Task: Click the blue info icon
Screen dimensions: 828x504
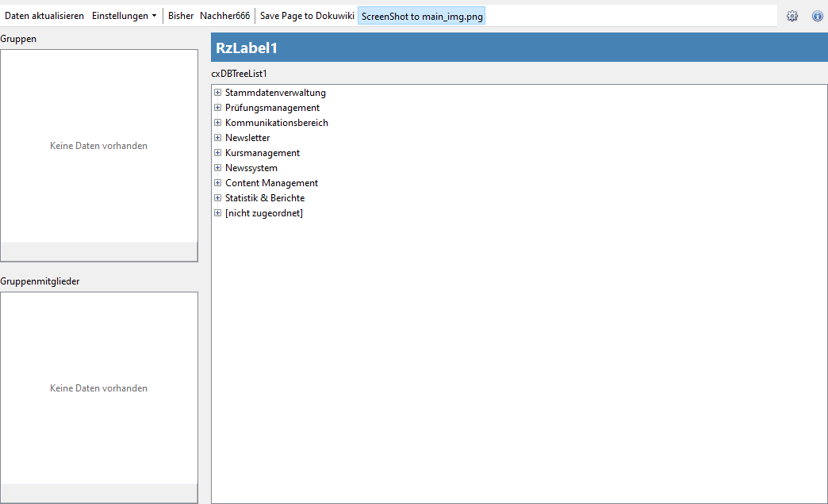Action: [817, 16]
